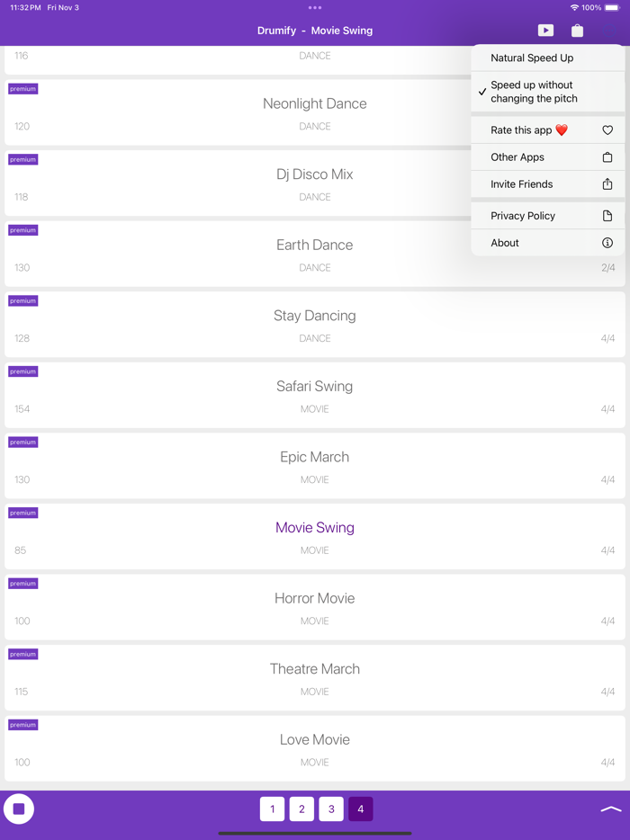This screenshot has width=630, height=840.
Task: Go to page 2 of rhythms
Action: coord(301,809)
